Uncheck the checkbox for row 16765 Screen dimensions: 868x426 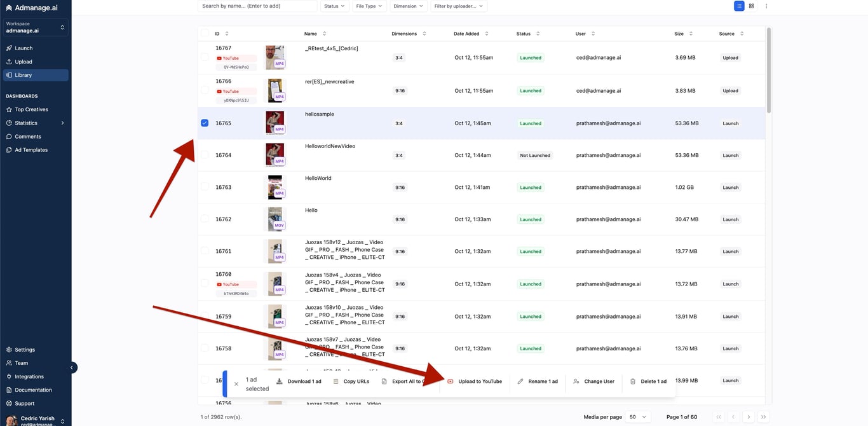click(205, 123)
